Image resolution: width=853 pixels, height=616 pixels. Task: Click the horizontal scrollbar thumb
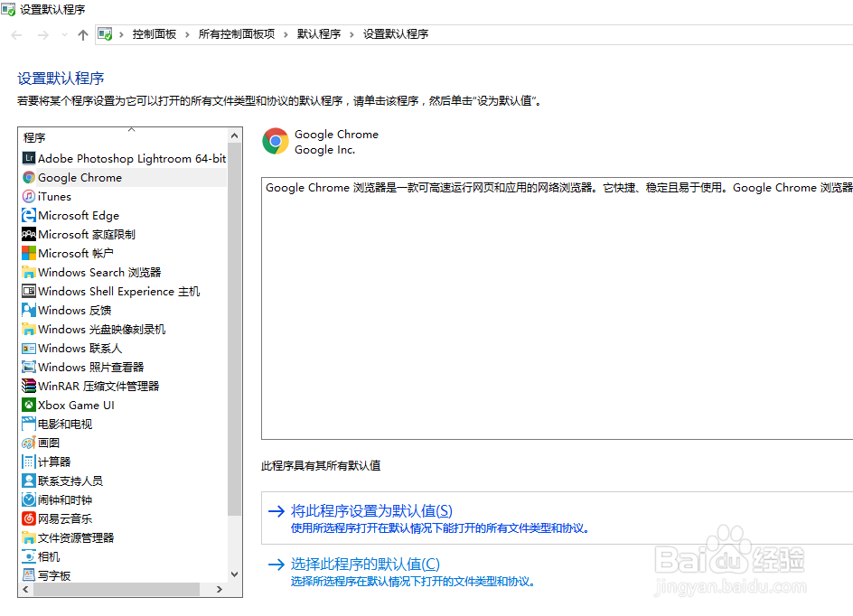[117, 590]
